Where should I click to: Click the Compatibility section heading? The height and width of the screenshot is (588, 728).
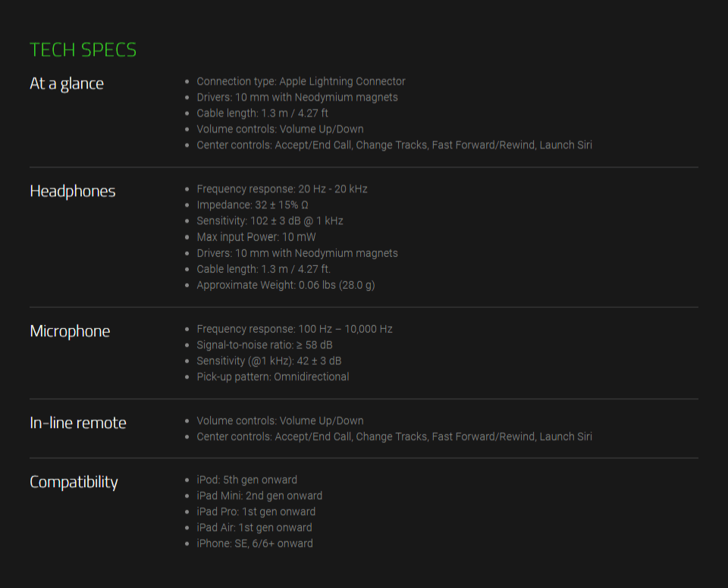[74, 482]
